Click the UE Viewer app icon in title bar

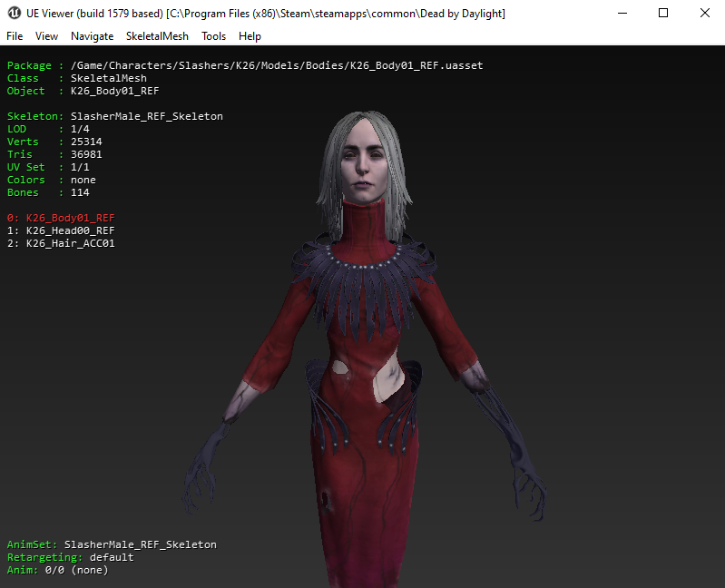(15, 13)
